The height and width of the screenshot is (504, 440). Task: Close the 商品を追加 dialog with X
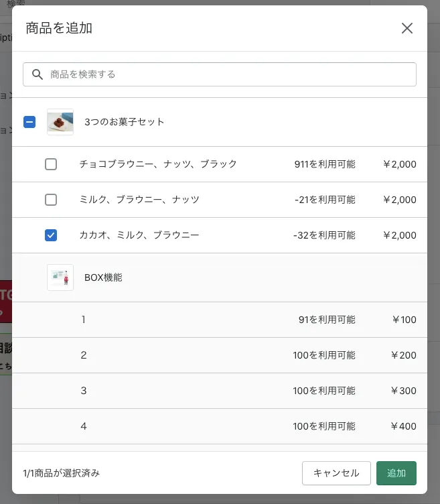tap(407, 28)
